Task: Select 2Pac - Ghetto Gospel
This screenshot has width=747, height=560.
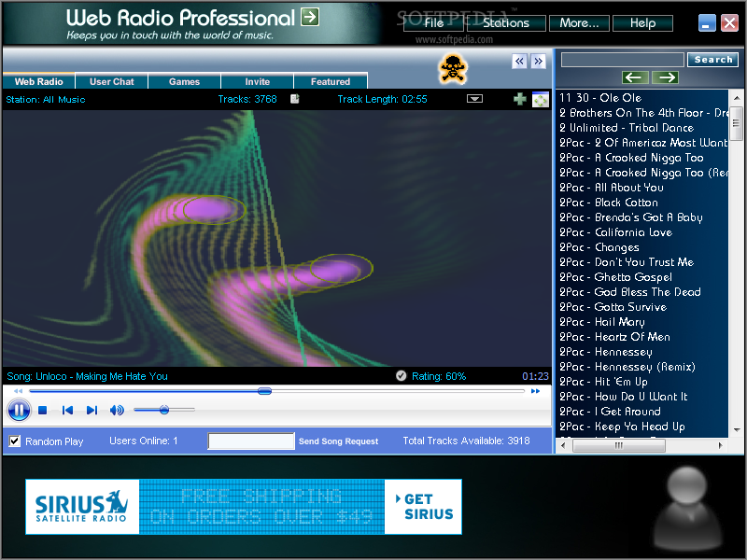Action: coord(615,276)
